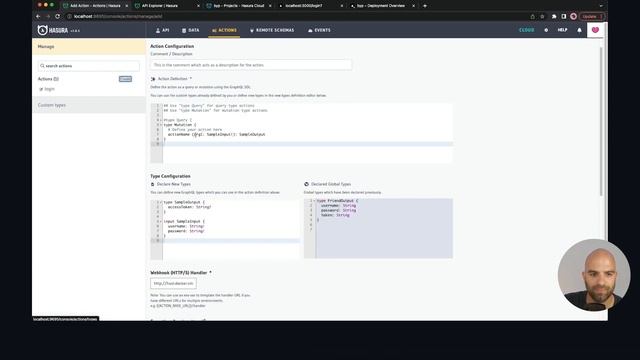Open Custom types in the sidebar
Image resolution: width=640 pixels, height=360 pixels.
point(89,105)
